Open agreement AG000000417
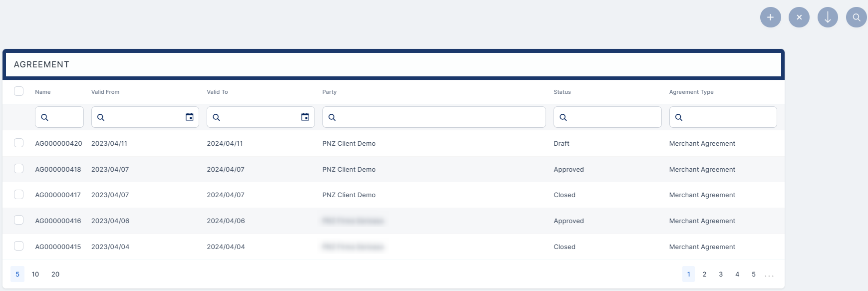868x291 pixels. [x=58, y=195]
